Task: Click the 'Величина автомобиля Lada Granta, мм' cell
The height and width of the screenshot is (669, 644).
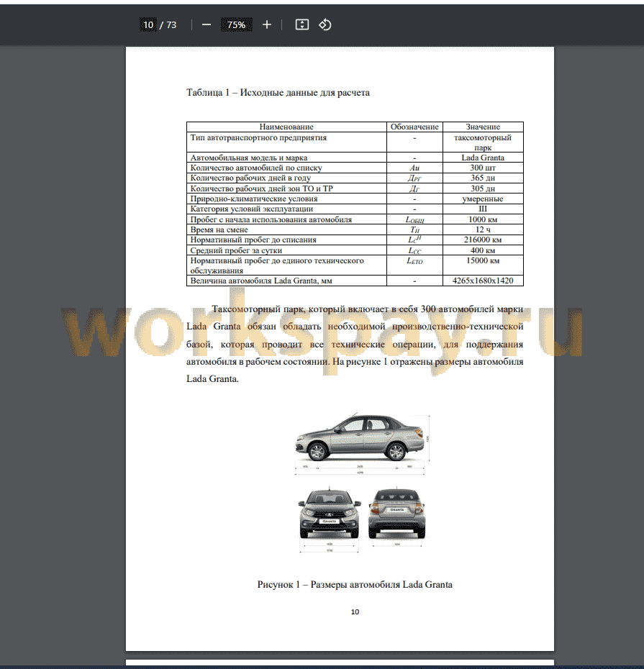Action: coord(286,281)
